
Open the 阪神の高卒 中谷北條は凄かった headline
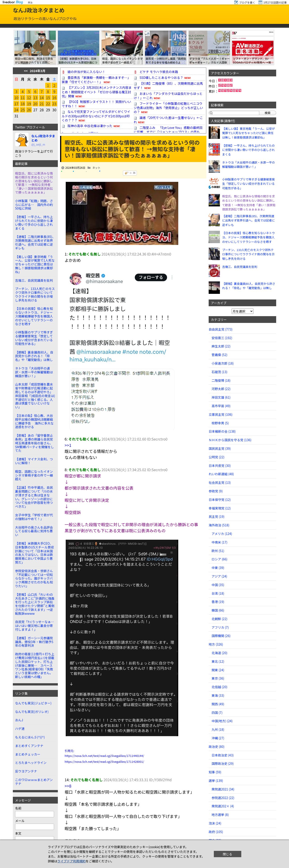click(90, 126)
